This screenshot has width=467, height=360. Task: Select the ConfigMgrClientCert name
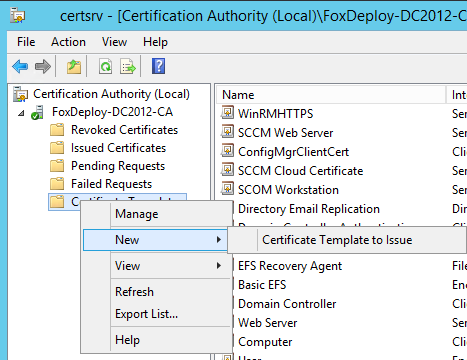(293, 152)
